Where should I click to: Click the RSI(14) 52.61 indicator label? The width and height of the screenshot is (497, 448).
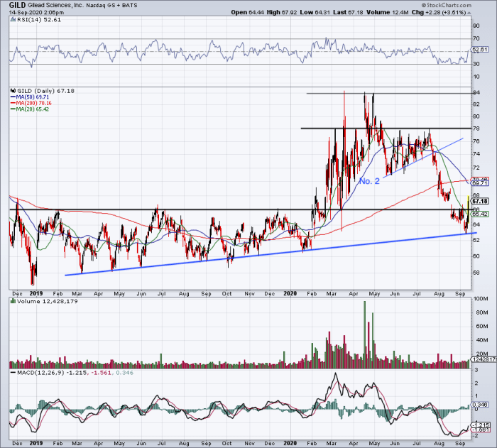coord(38,20)
